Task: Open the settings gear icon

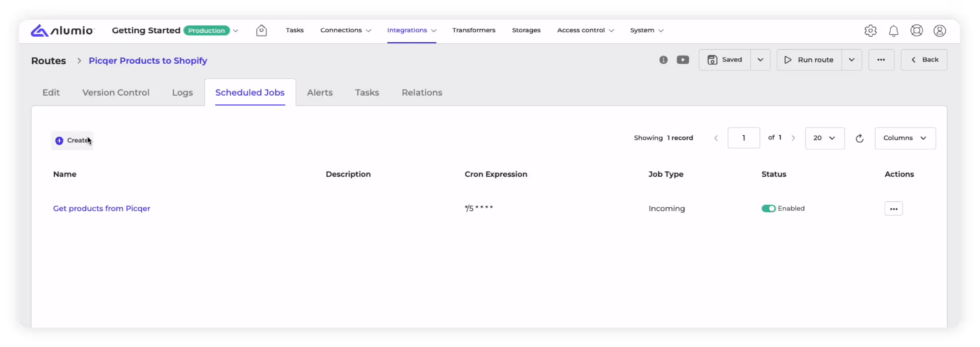Action: pyautogui.click(x=870, y=31)
